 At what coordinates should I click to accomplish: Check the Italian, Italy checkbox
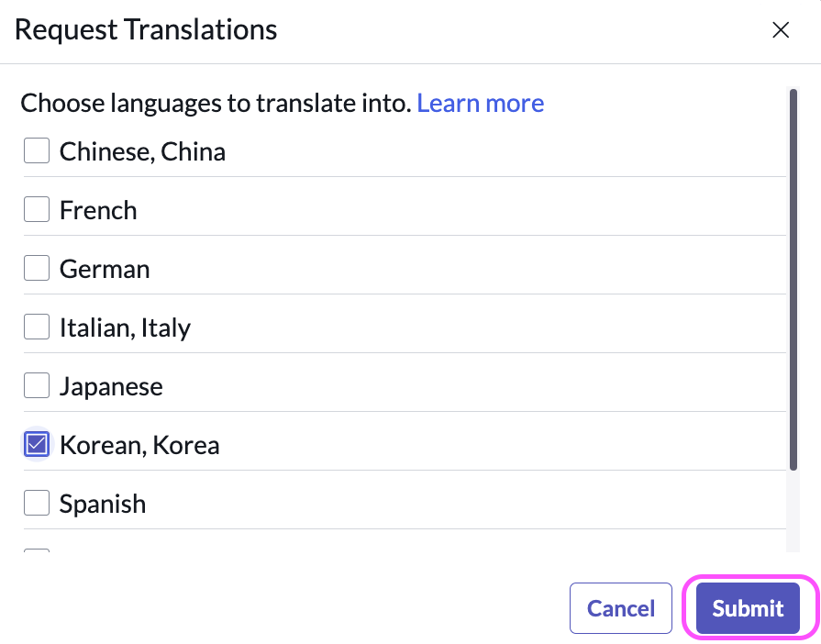tap(36, 326)
